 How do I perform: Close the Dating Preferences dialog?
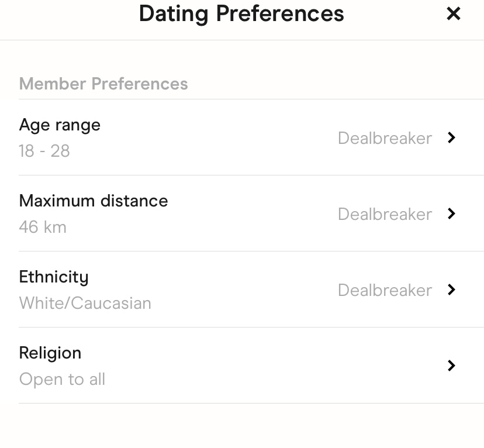pos(454,14)
